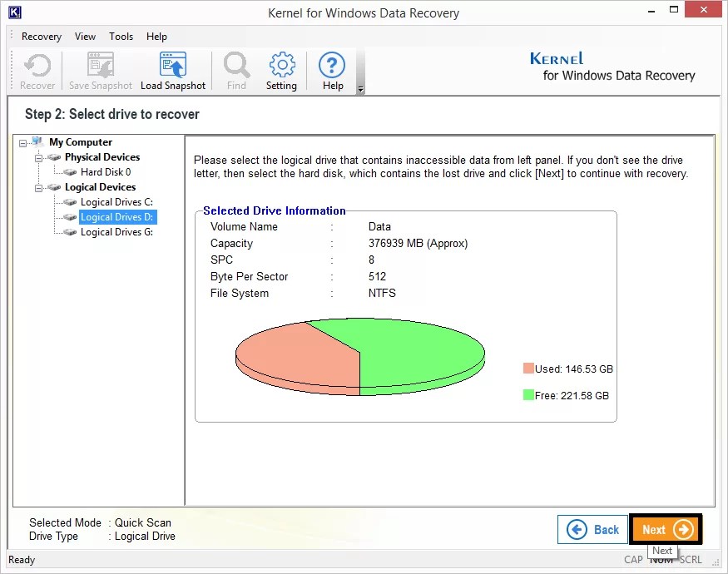Image resolution: width=728 pixels, height=574 pixels.
Task: Open the Load Snapshot tool
Action: click(173, 70)
